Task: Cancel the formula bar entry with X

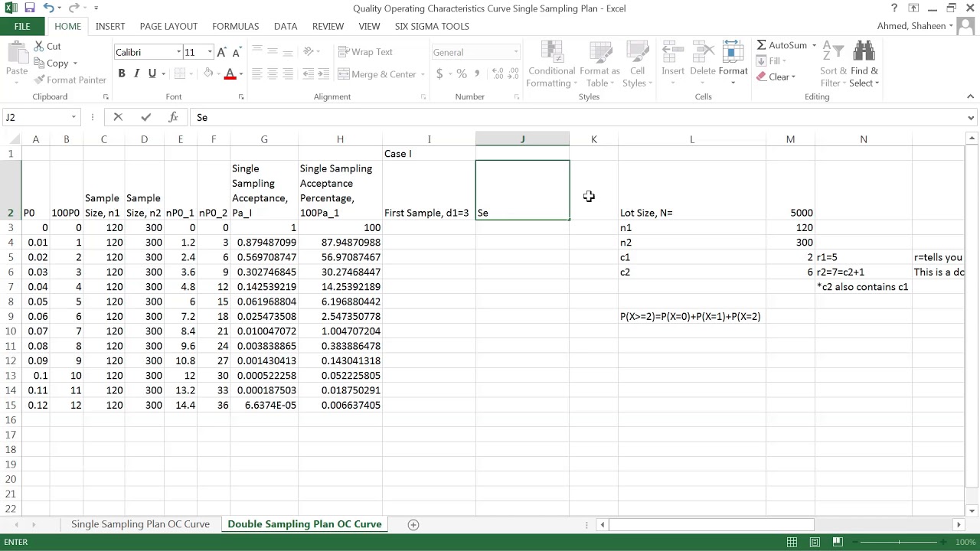Action: [x=118, y=117]
